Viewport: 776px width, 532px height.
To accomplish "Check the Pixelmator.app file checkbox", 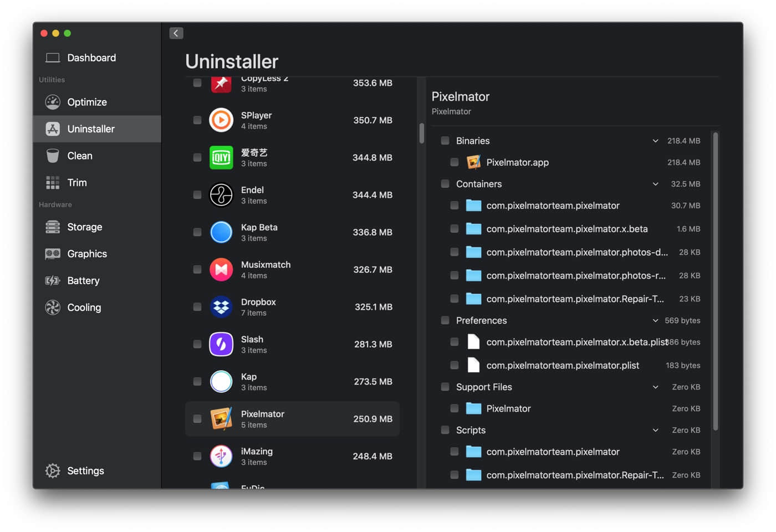I will tap(455, 162).
